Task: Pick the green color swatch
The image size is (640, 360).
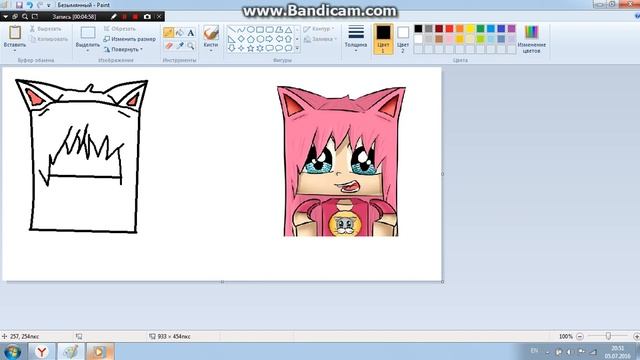Action: tap(480, 29)
